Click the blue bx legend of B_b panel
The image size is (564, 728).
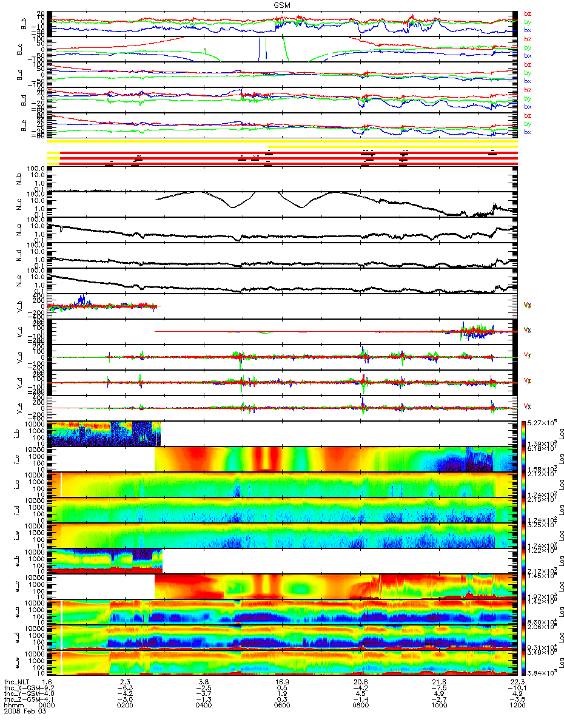click(x=528, y=30)
